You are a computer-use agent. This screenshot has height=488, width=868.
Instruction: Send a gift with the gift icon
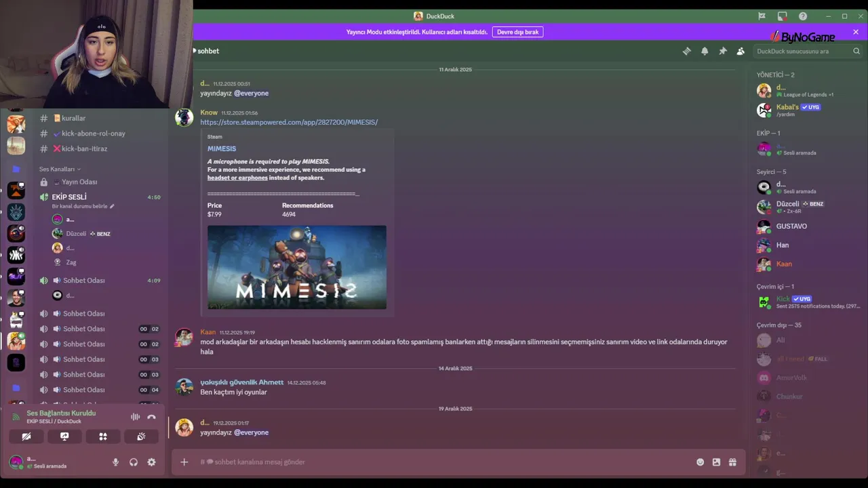[732, 462]
